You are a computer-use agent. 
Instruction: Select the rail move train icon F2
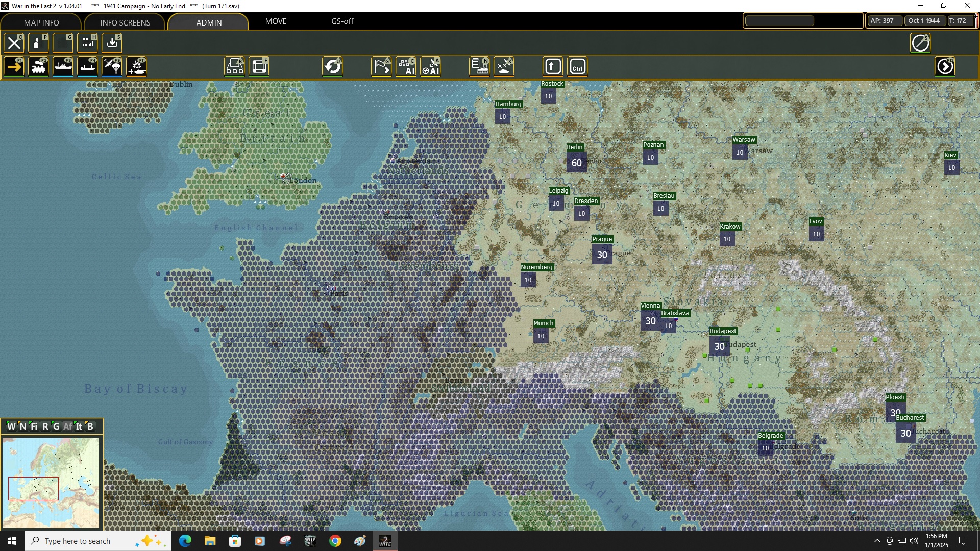point(38,67)
